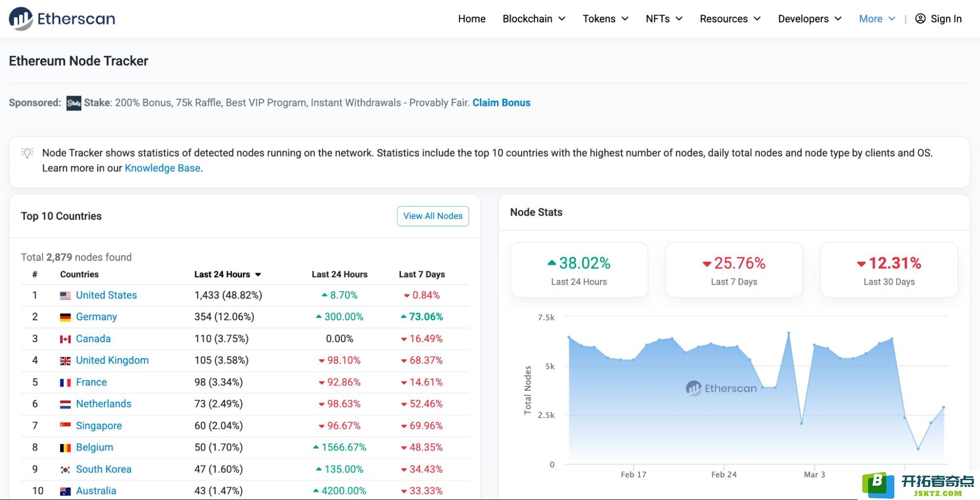
Task: Click the Sign In user icon
Action: (x=920, y=19)
